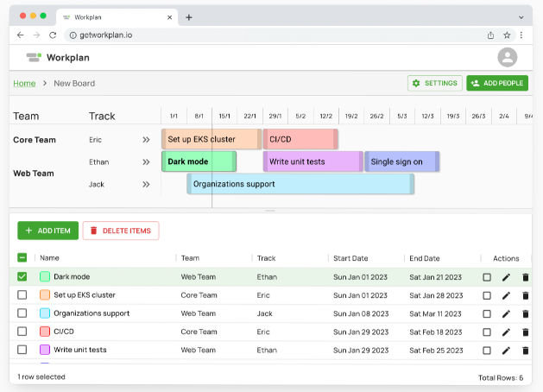The image size is (543, 392).
Task: Toggle Dark mode actions column checkbox
Action: [487, 277]
